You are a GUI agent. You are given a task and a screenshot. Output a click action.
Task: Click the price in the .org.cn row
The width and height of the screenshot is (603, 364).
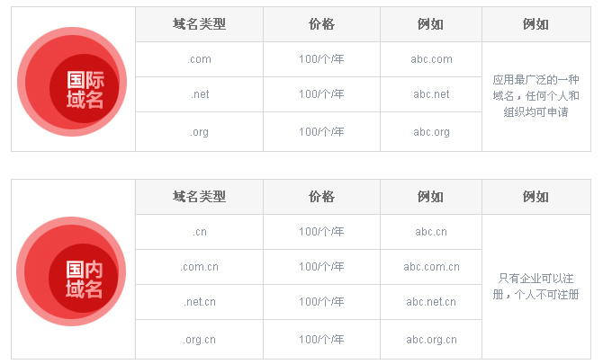pyautogui.click(x=321, y=340)
